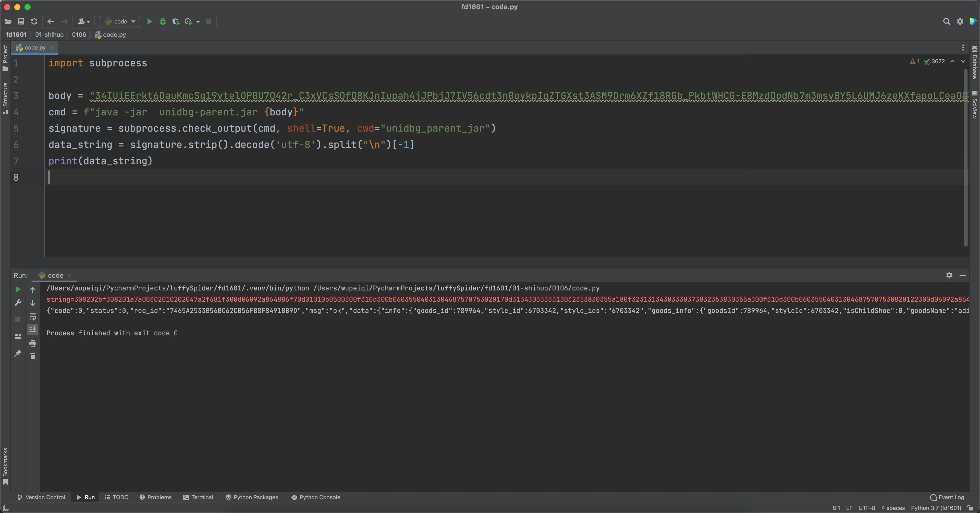Select 01-shihuo in the breadcrumb bar
980x513 pixels.
coord(50,35)
